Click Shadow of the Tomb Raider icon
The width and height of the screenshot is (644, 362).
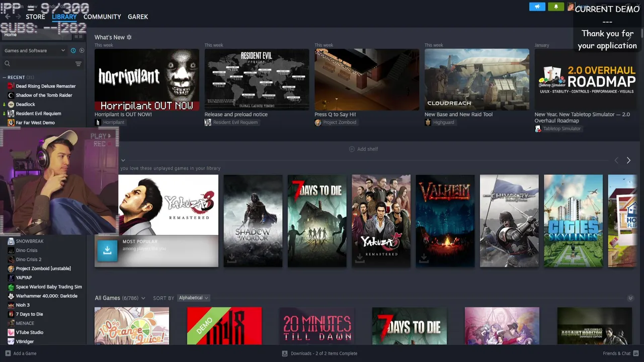11,95
